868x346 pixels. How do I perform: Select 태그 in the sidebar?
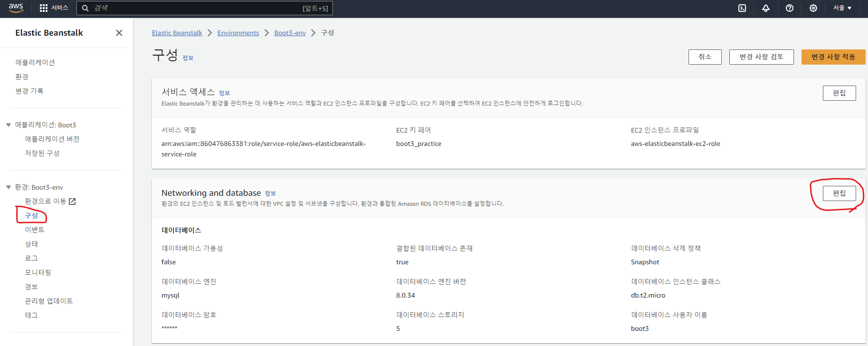coord(31,315)
